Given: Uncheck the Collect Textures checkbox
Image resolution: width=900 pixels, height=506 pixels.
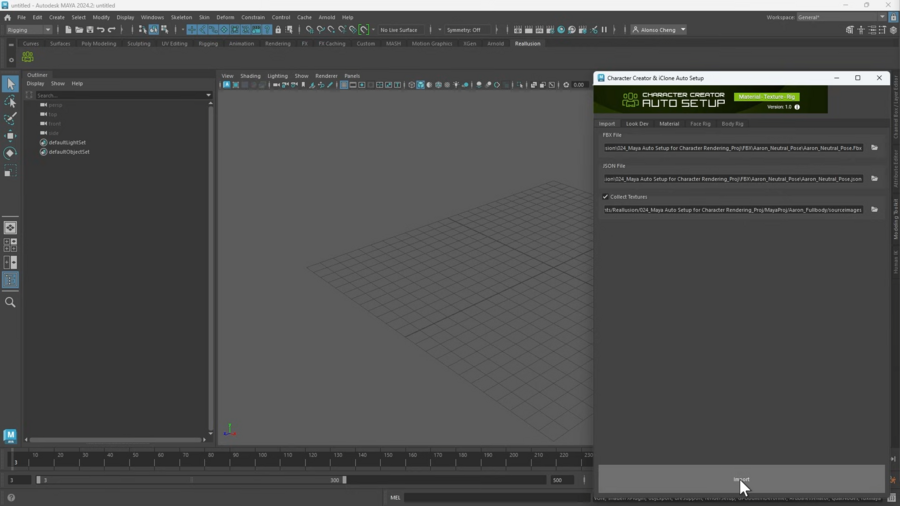Looking at the screenshot, I should pyautogui.click(x=605, y=197).
